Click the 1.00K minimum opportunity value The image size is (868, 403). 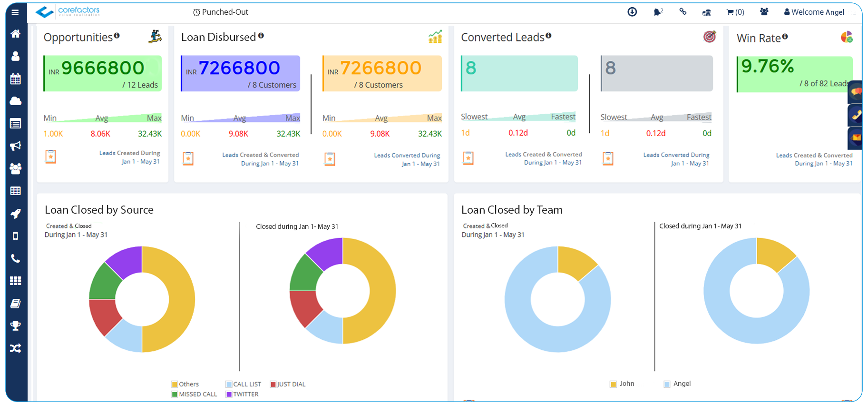(x=53, y=134)
